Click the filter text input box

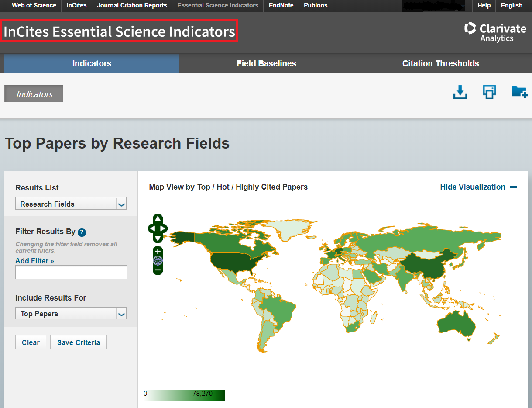point(71,272)
